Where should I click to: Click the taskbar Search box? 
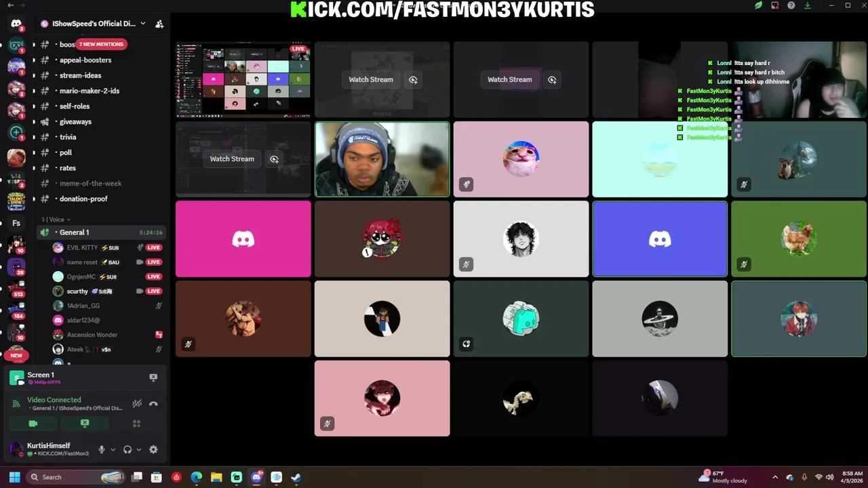[x=77, y=477]
